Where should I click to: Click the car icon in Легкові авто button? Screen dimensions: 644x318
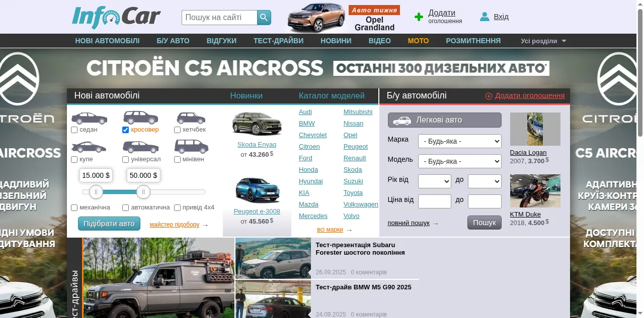tap(402, 121)
